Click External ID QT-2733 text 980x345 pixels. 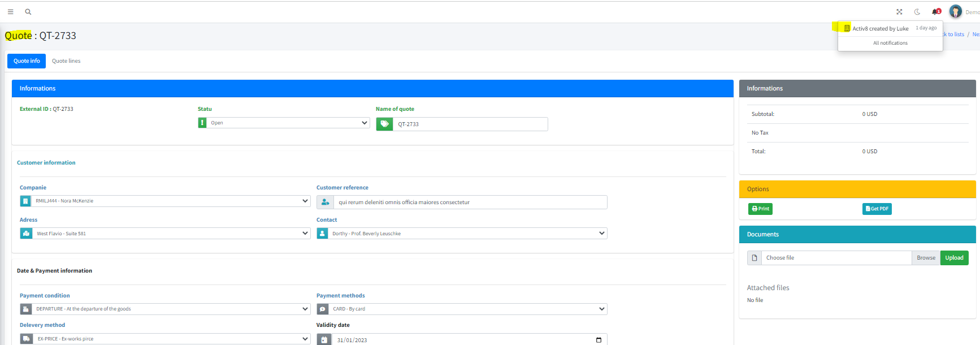[x=46, y=109]
